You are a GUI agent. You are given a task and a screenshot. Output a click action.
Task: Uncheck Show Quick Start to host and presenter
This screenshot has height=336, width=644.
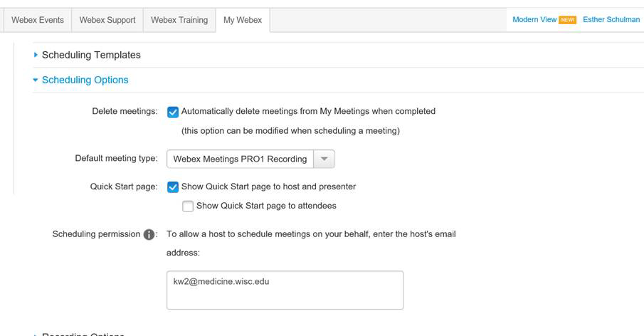tap(173, 187)
